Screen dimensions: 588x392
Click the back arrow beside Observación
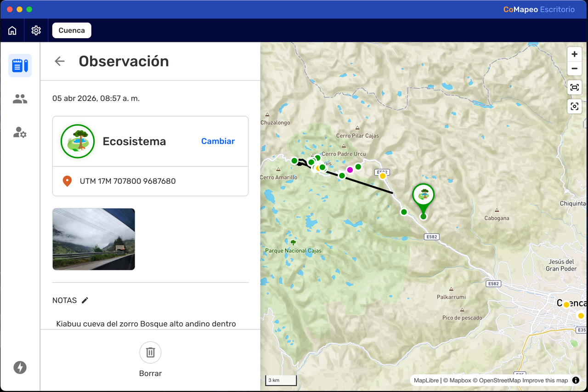pos(60,61)
